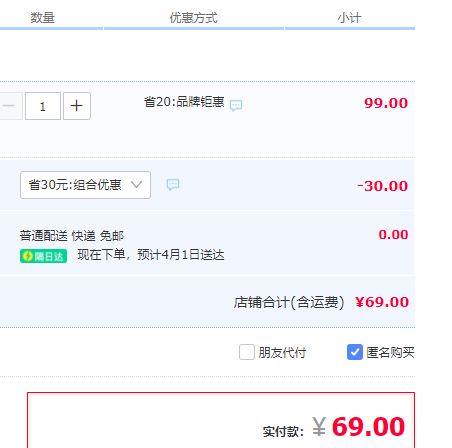Click the green 隔日达 lightning badge
452x448 pixels.
(x=43, y=256)
